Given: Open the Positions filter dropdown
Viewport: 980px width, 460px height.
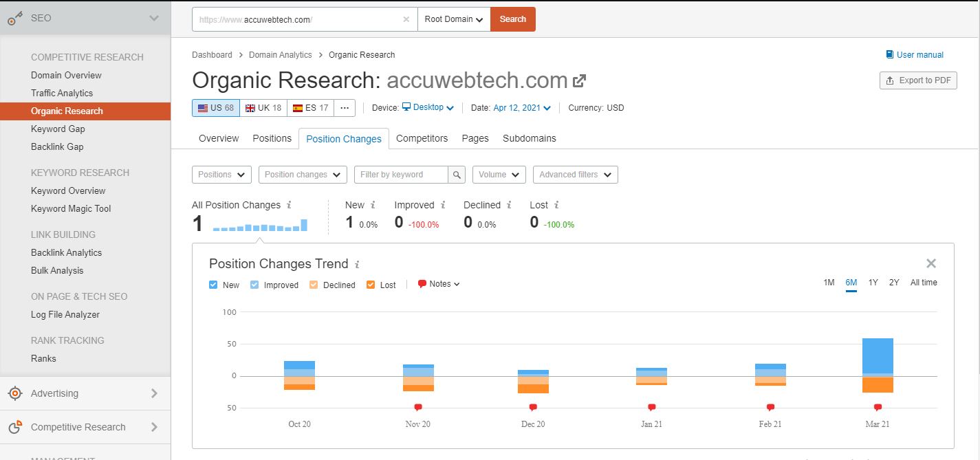Looking at the screenshot, I should coord(221,175).
